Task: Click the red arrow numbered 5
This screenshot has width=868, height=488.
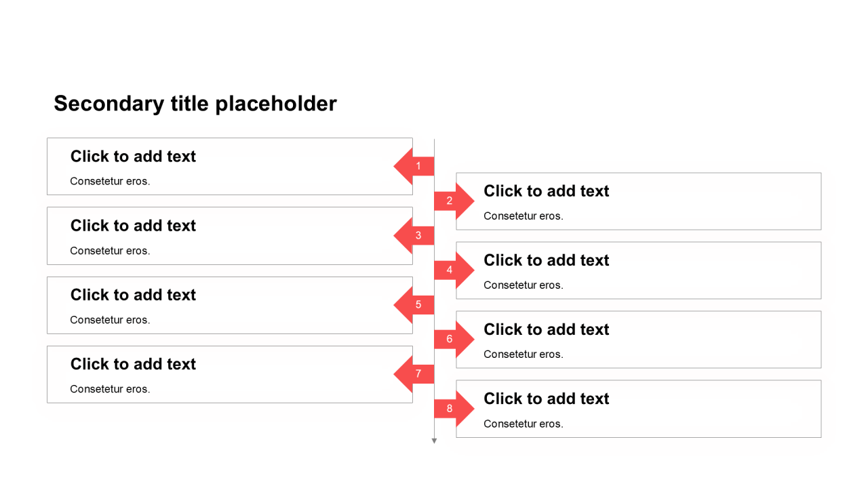Action: coord(416,305)
